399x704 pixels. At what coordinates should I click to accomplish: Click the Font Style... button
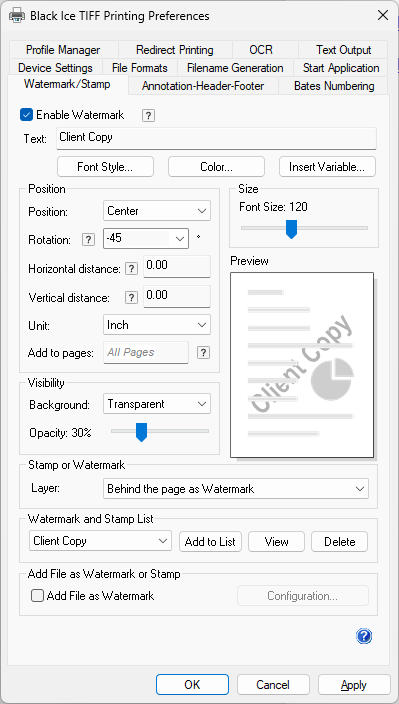(x=105, y=167)
